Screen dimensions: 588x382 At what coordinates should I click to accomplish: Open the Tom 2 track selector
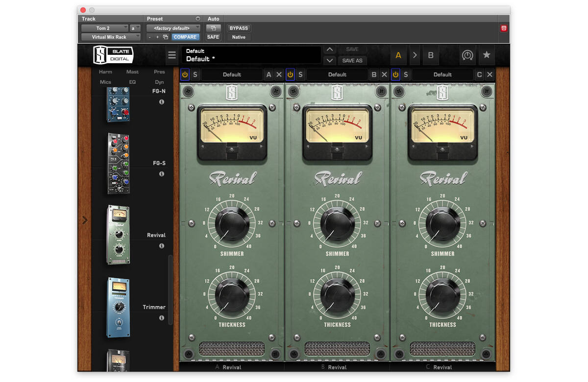105,28
